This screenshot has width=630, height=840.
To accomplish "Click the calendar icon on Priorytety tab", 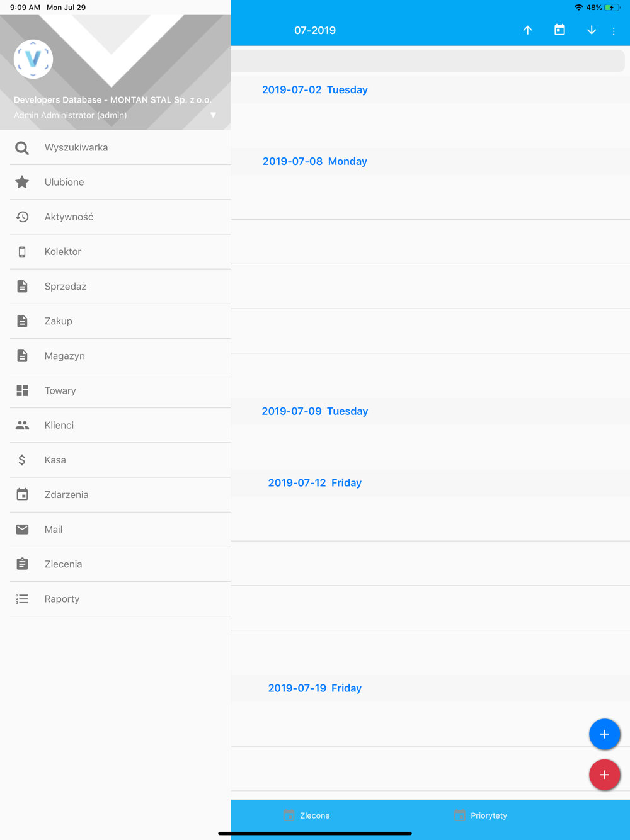I will click(460, 815).
